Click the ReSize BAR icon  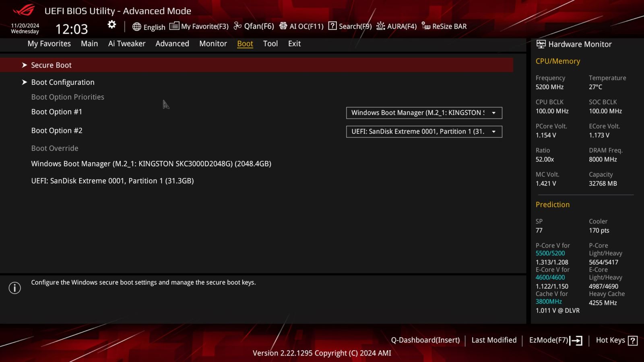(426, 26)
